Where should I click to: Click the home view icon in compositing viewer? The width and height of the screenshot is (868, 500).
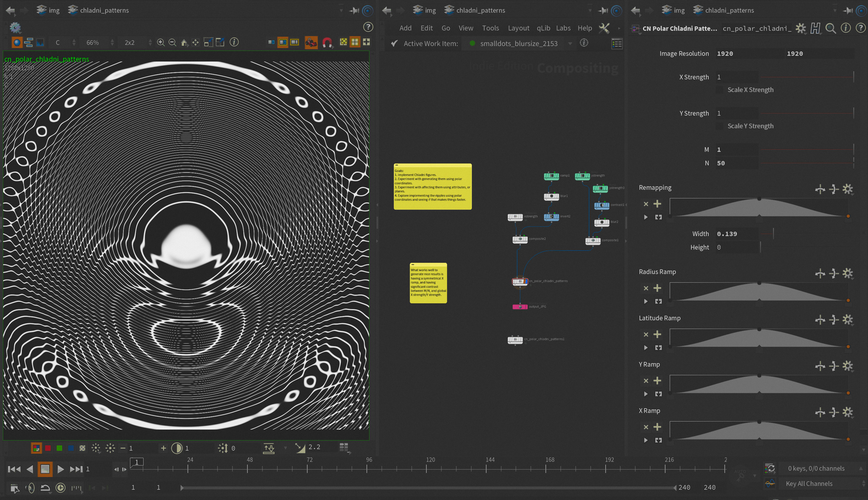pos(184,42)
